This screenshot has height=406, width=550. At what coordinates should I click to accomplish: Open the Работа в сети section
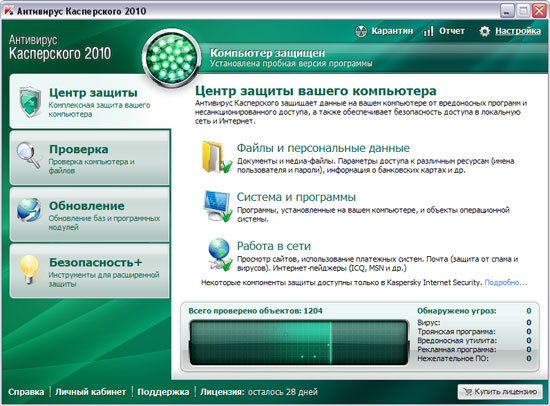tap(274, 246)
